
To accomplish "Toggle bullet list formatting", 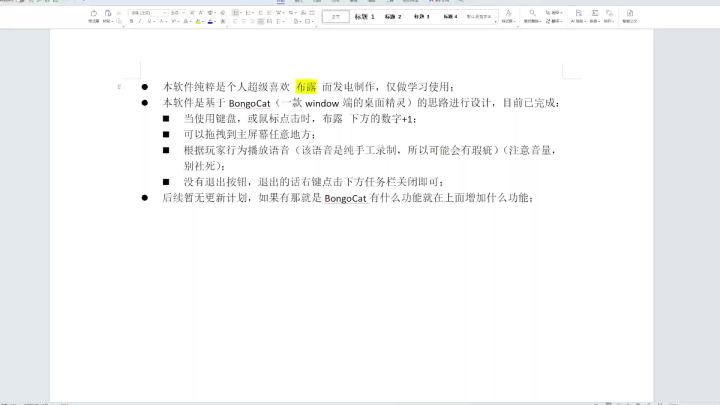I will pyautogui.click(x=235, y=13).
